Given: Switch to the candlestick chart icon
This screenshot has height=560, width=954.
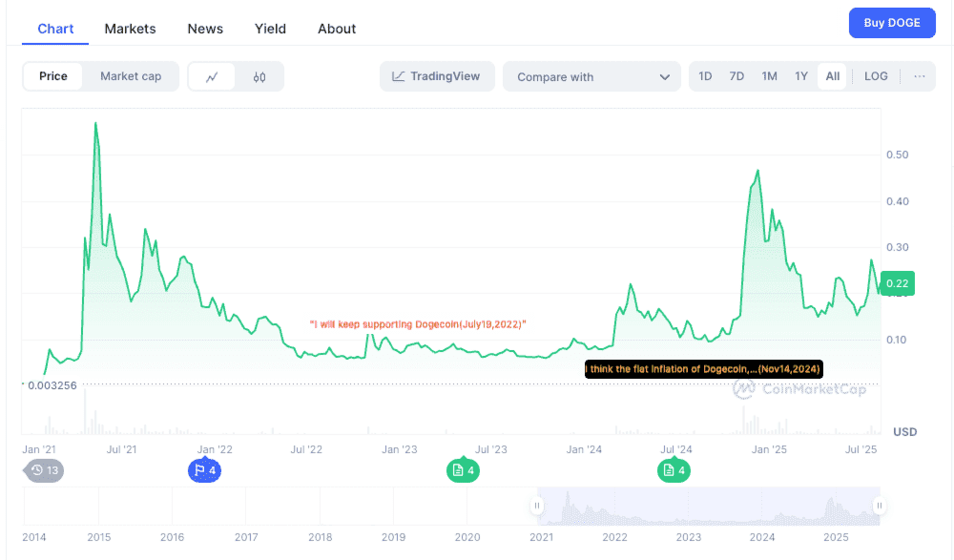Looking at the screenshot, I should click(259, 76).
